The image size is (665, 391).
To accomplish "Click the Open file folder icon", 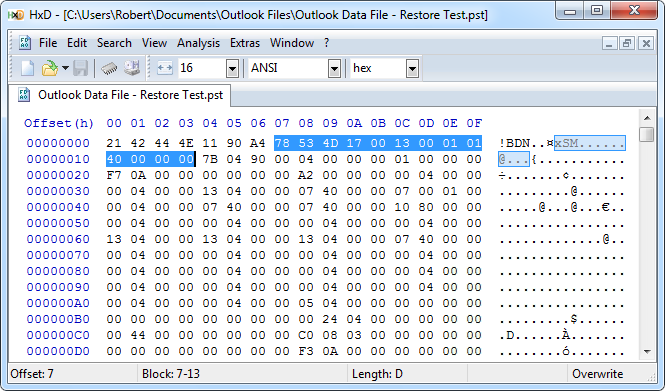I will click(50, 68).
